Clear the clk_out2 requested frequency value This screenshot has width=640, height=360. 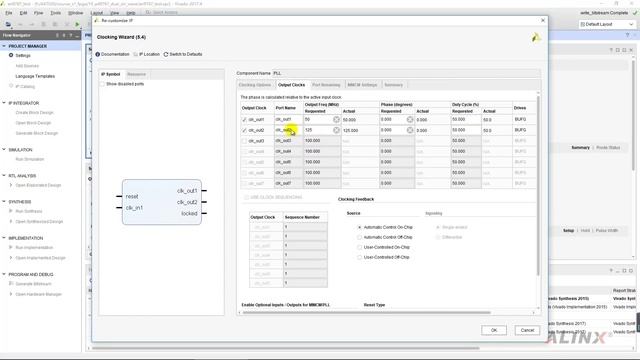pyautogui.click(x=336, y=130)
